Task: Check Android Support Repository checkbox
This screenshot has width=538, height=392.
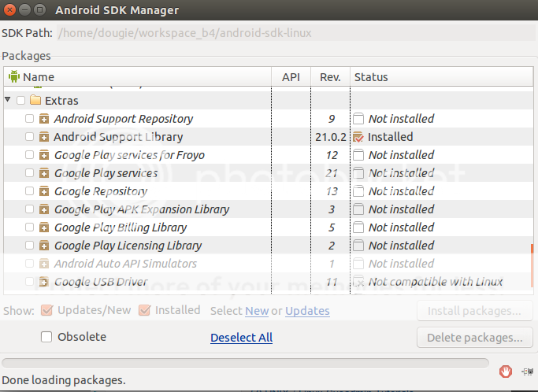Action: pos(29,118)
